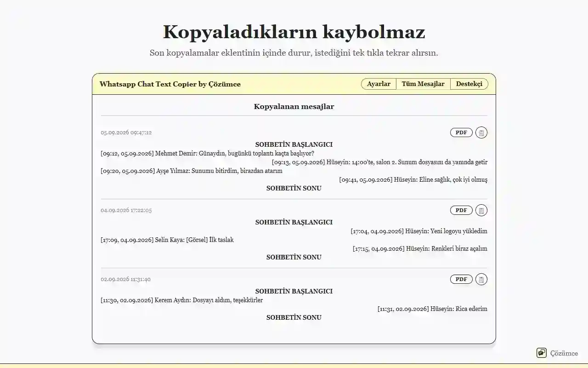Select Hüseyin's Yeni logoyu yükledim message
The height and width of the screenshot is (368, 588).
(419, 231)
